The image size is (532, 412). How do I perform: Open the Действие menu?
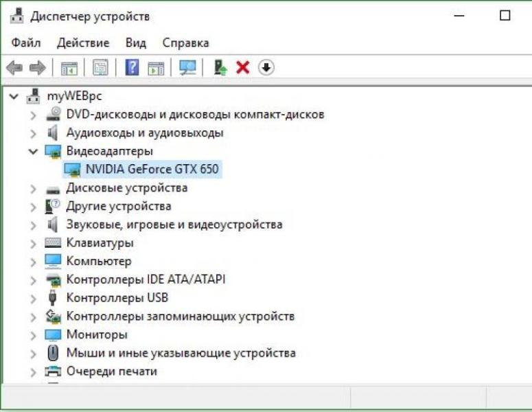point(83,43)
